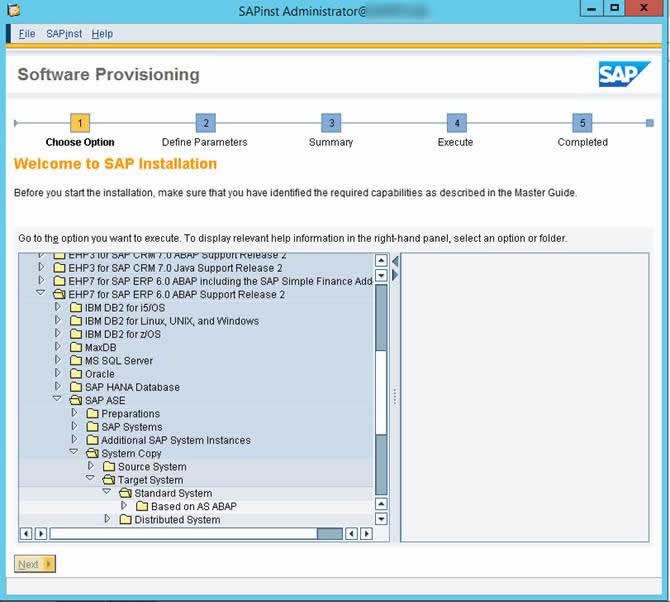Screen dimensions: 670x602
Task: Click the far-left horizontal scroll arrow
Action: point(26,534)
